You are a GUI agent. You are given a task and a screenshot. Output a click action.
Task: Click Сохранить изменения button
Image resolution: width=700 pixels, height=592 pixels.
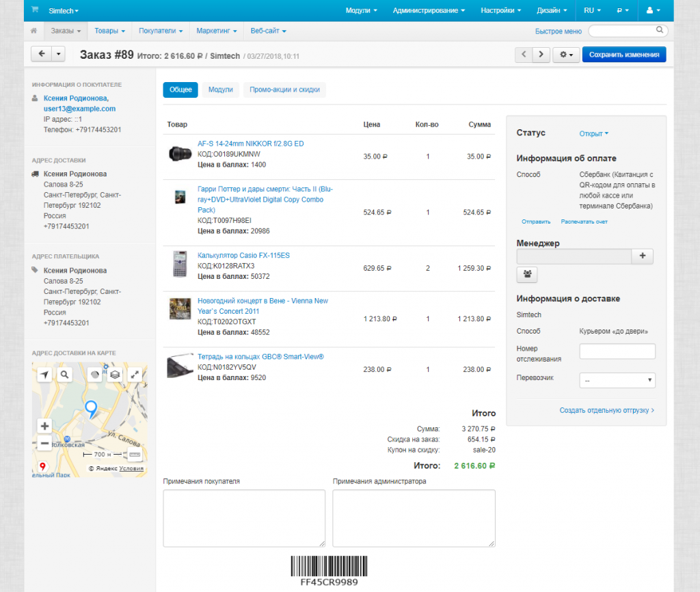tap(623, 55)
